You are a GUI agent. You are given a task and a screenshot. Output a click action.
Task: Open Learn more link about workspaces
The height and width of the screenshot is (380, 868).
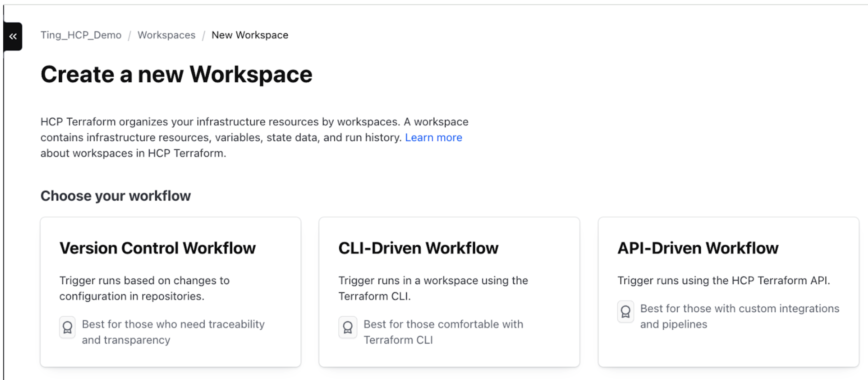click(x=433, y=137)
